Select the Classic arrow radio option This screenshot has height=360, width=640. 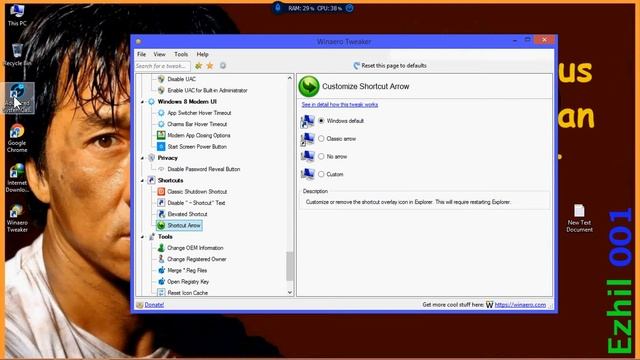pyautogui.click(x=321, y=139)
